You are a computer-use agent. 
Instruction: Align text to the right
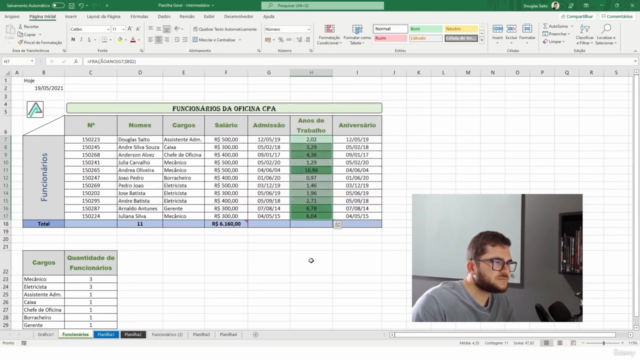click(x=167, y=40)
